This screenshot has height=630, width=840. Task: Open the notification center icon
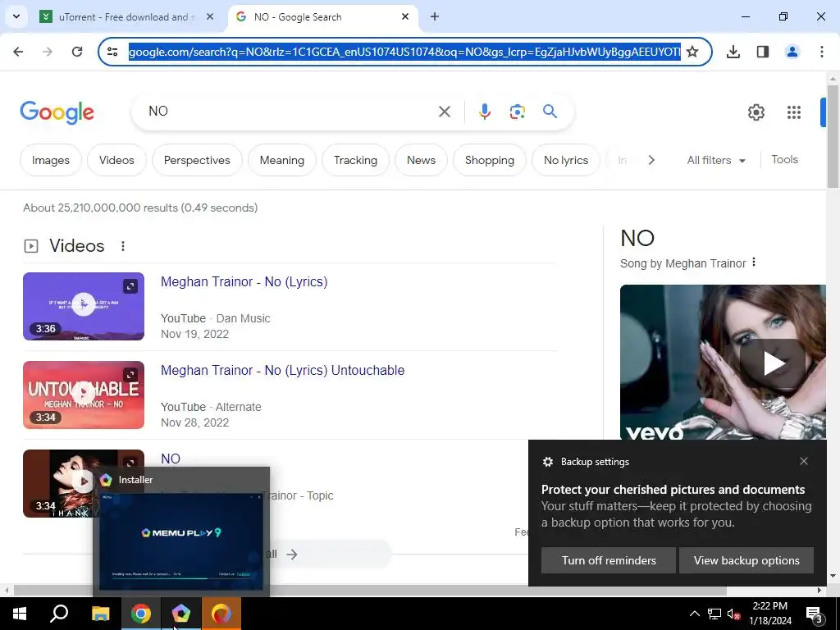coord(815,614)
